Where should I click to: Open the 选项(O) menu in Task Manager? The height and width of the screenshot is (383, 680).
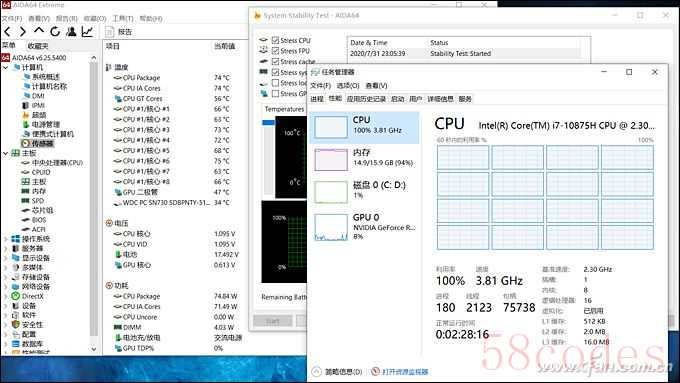(x=348, y=85)
